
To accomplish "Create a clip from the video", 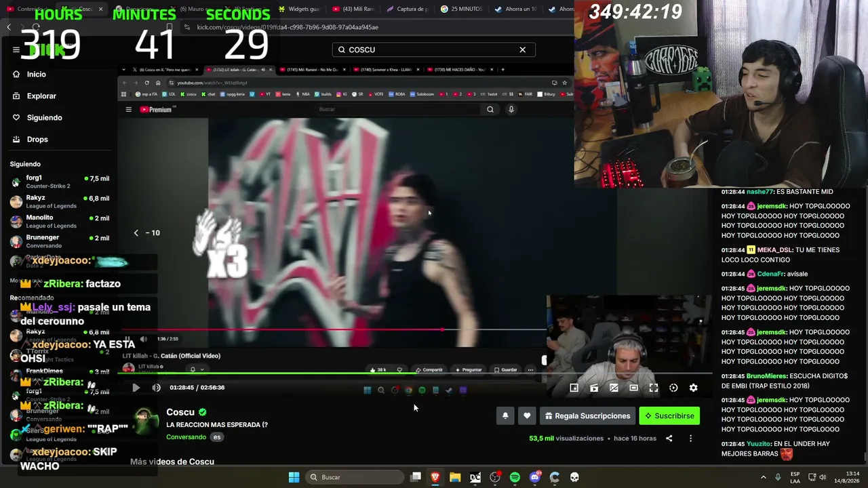I will click(594, 388).
